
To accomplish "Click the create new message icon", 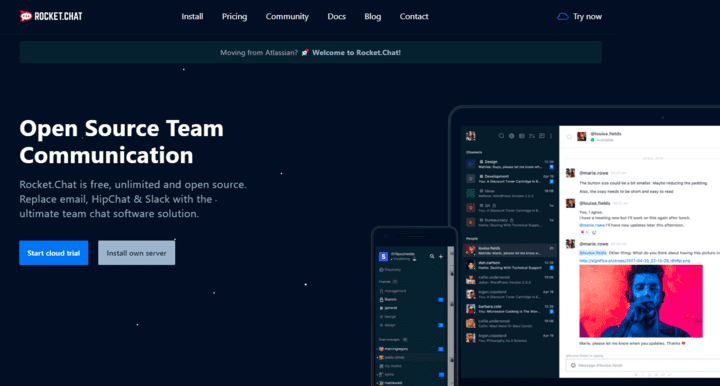I will coord(542,136).
